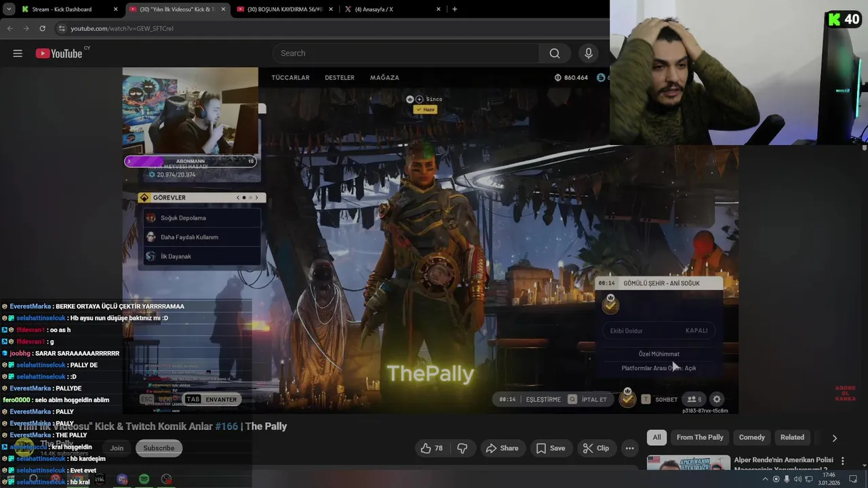Go to next GÖREVLER page arrow
Image resolution: width=868 pixels, height=488 pixels.
[x=256, y=198]
